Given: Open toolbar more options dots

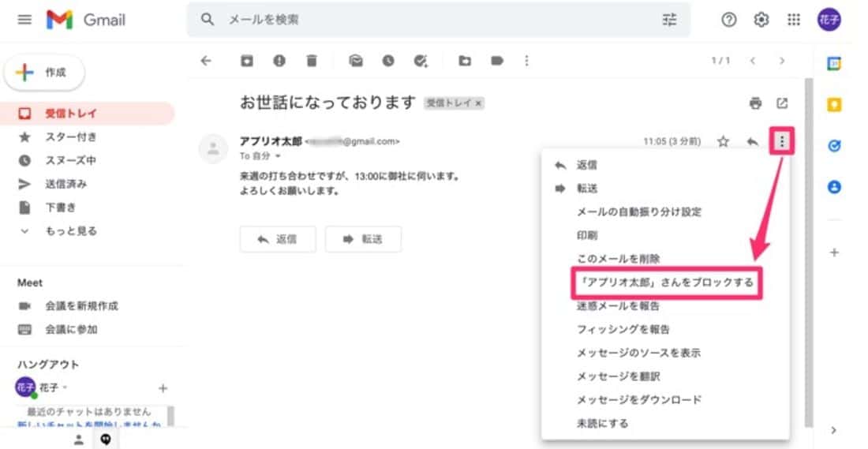Looking at the screenshot, I should pos(526,61).
